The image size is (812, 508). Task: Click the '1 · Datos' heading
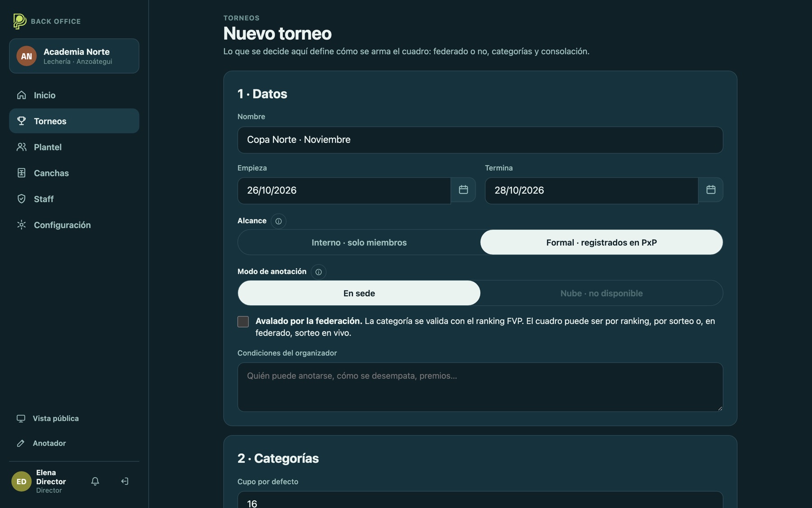262,94
